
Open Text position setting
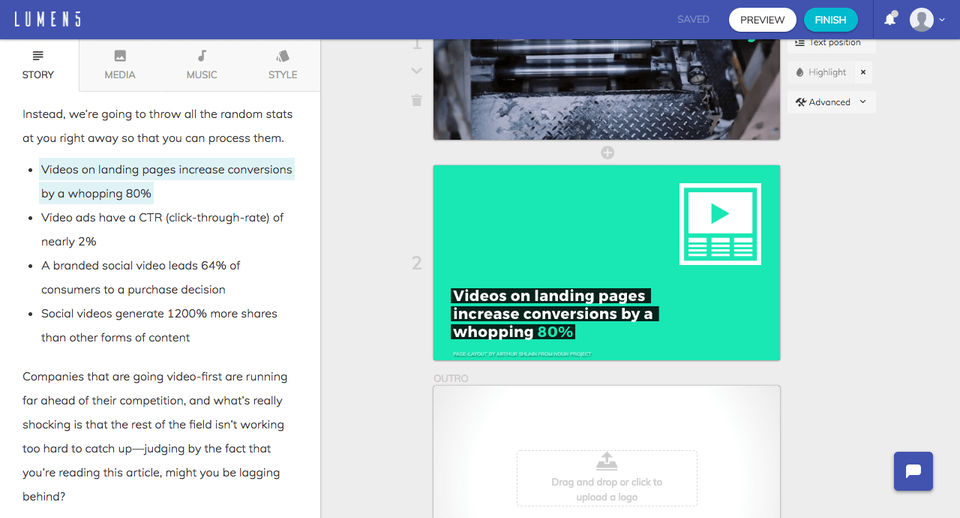[x=828, y=43]
